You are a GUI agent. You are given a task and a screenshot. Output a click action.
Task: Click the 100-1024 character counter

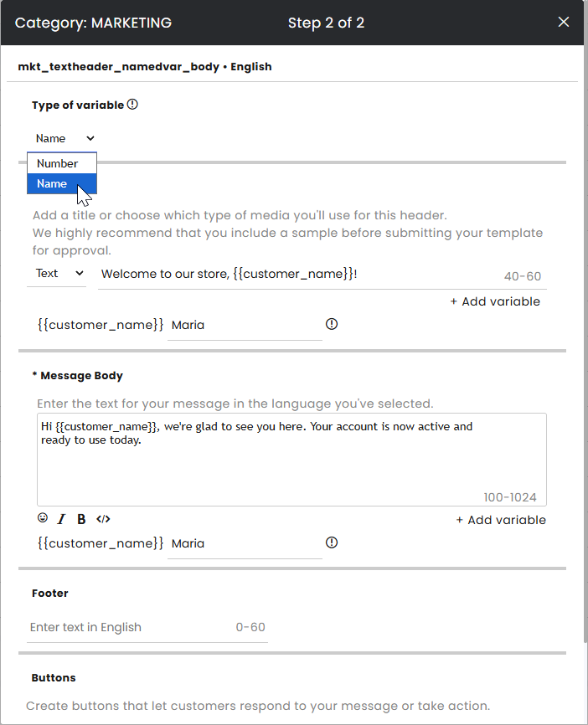click(510, 497)
